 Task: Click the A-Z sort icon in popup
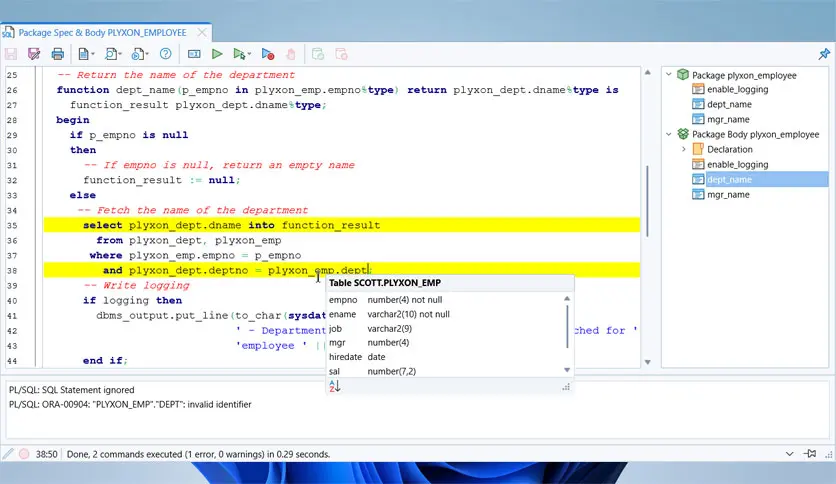(335, 386)
